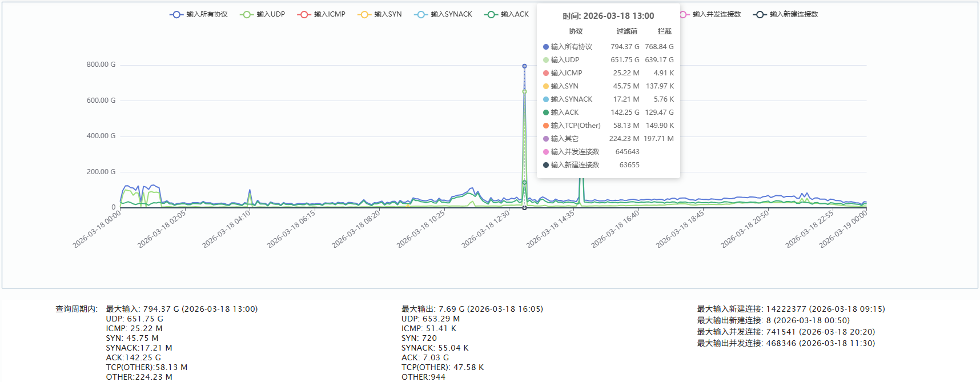The width and height of the screenshot is (980, 382).
Task: Click the yellow 输入SYN legend marker icon
Action: (x=364, y=14)
